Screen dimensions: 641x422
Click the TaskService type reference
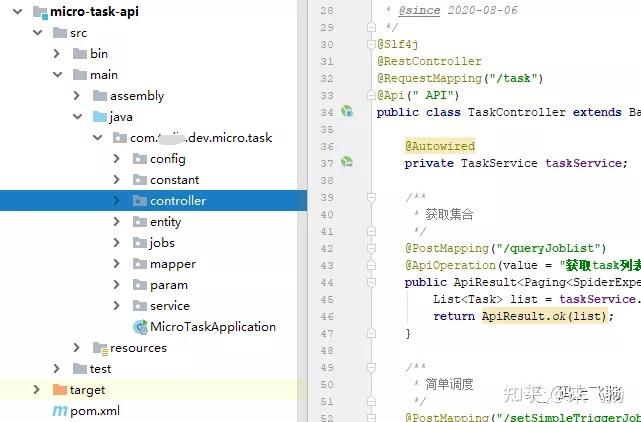(x=499, y=163)
